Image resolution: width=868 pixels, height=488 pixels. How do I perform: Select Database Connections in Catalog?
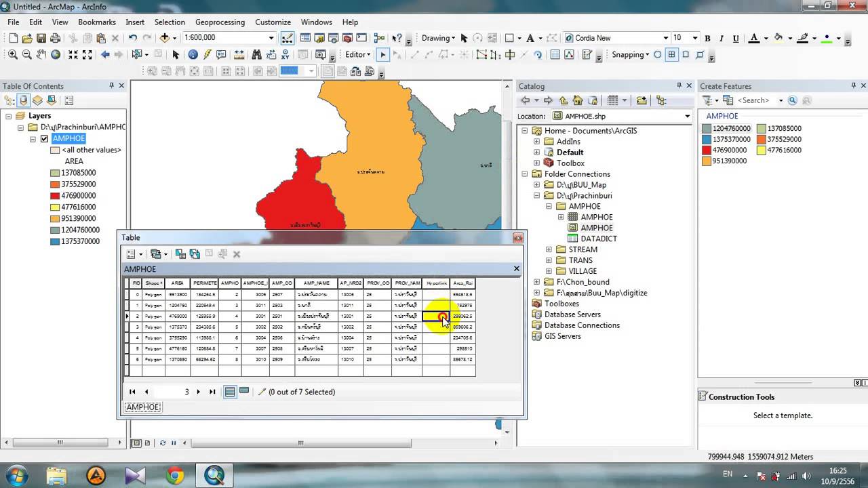tap(582, 325)
